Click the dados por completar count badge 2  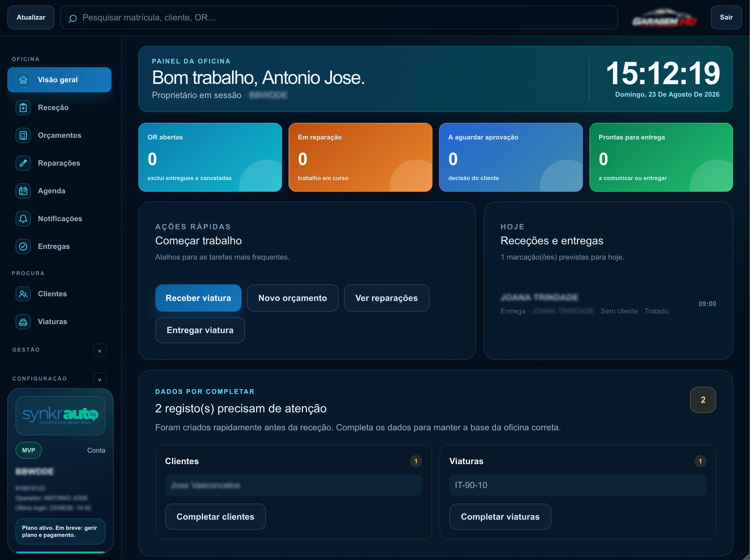(x=703, y=400)
